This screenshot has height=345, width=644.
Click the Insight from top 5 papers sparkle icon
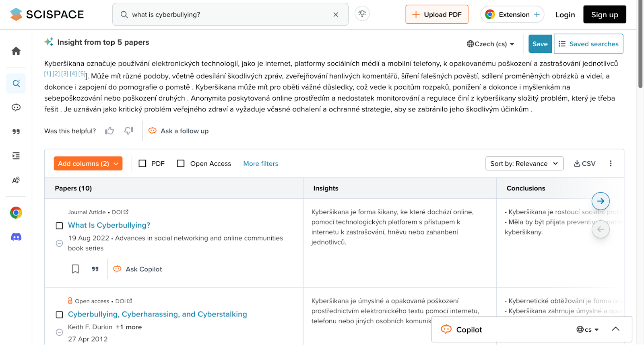[x=49, y=42]
